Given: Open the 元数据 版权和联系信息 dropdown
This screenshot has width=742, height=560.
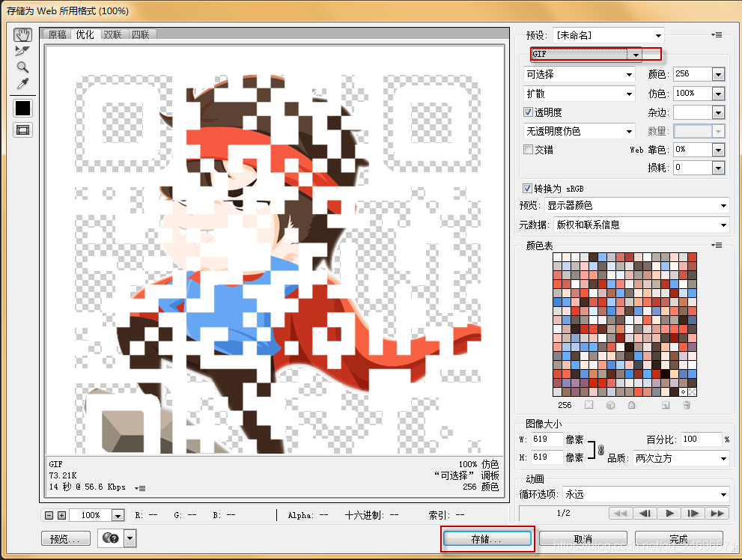Looking at the screenshot, I should pyautogui.click(x=642, y=225).
